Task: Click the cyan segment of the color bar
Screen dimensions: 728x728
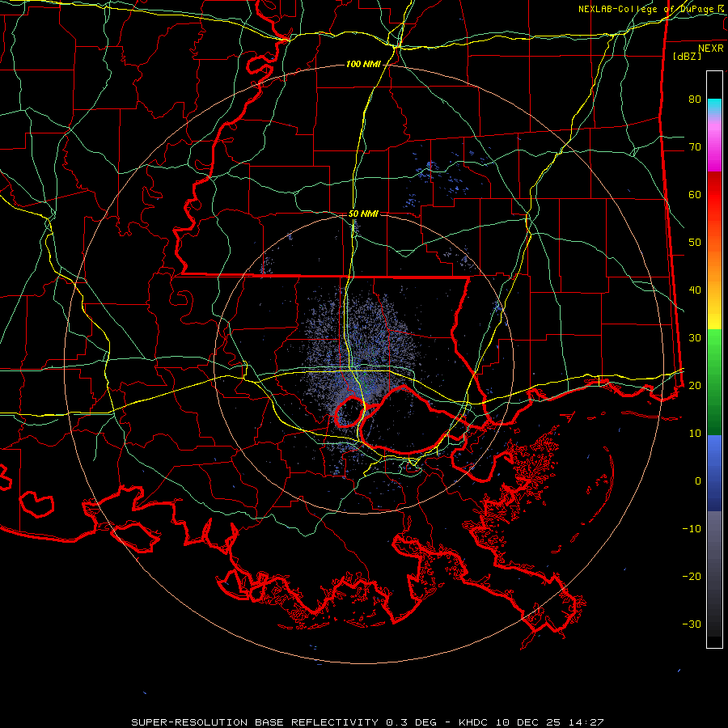Action: [x=714, y=107]
